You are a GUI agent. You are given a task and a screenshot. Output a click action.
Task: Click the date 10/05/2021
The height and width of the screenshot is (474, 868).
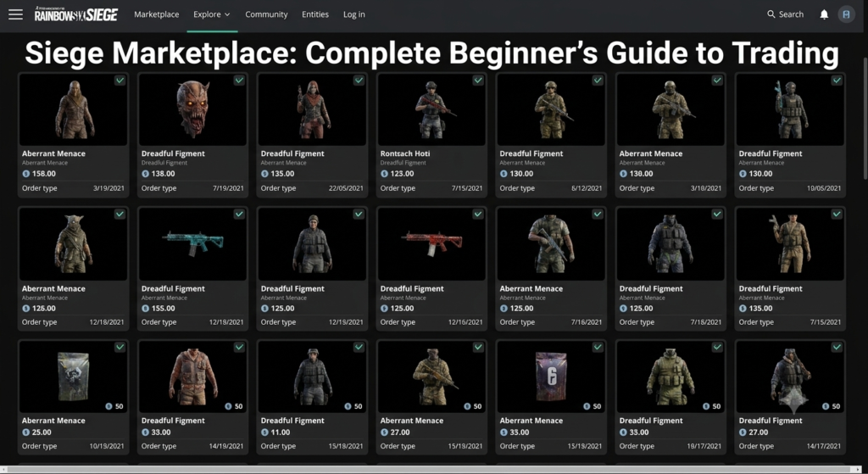click(x=824, y=188)
